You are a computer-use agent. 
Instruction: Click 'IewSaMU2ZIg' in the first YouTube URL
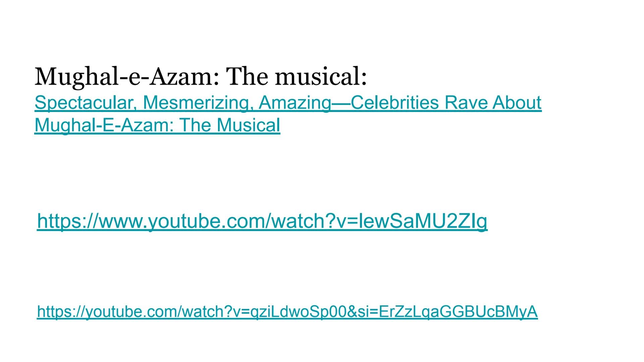pos(423,221)
